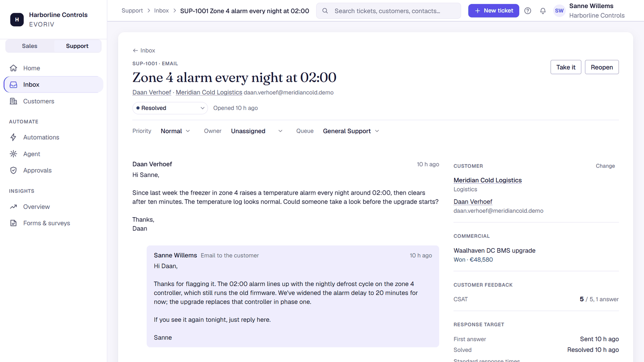
Task: Open Meridian Cold Logistics link under title
Action: (x=209, y=93)
